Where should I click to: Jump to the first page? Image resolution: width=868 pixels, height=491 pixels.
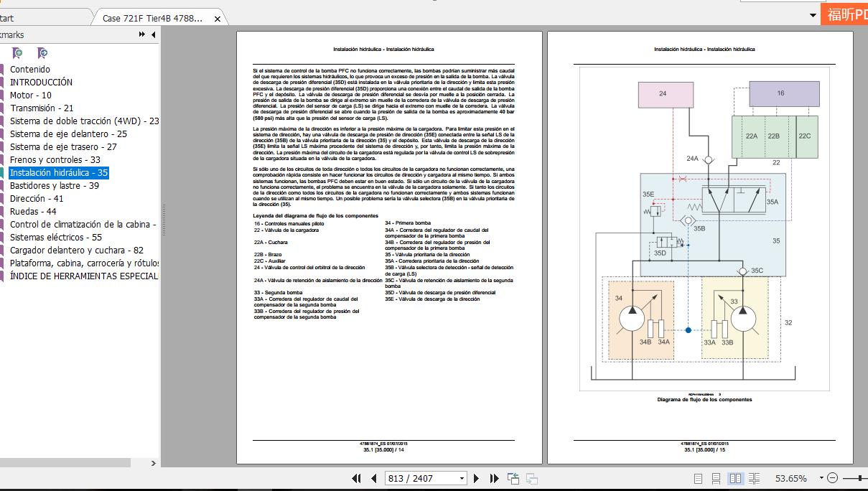[x=357, y=478]
